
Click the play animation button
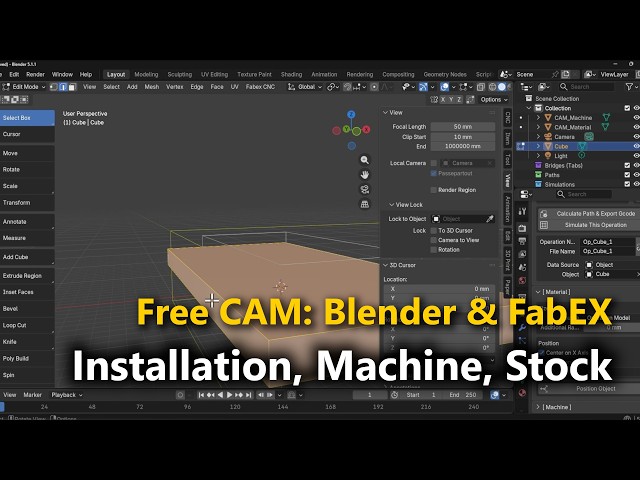click(x=229, y=395)
